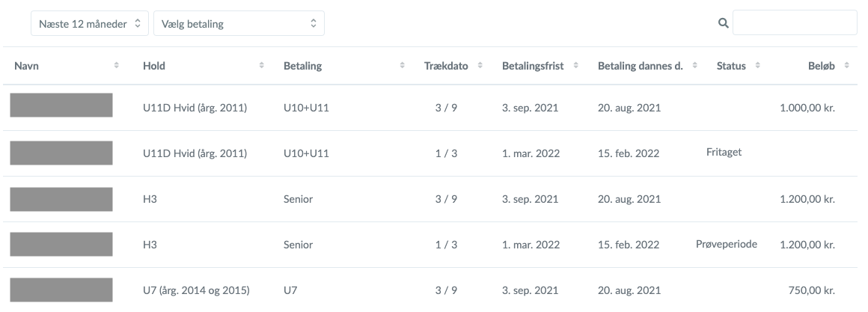Click the Navn column header
This screenshot has height=312, width=868.
tap(27, 66)
